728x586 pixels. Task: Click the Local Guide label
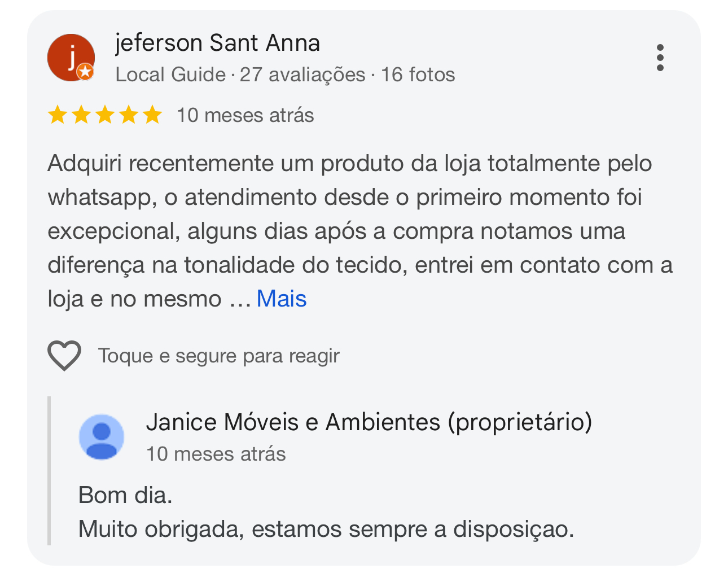tap(170, 75)
